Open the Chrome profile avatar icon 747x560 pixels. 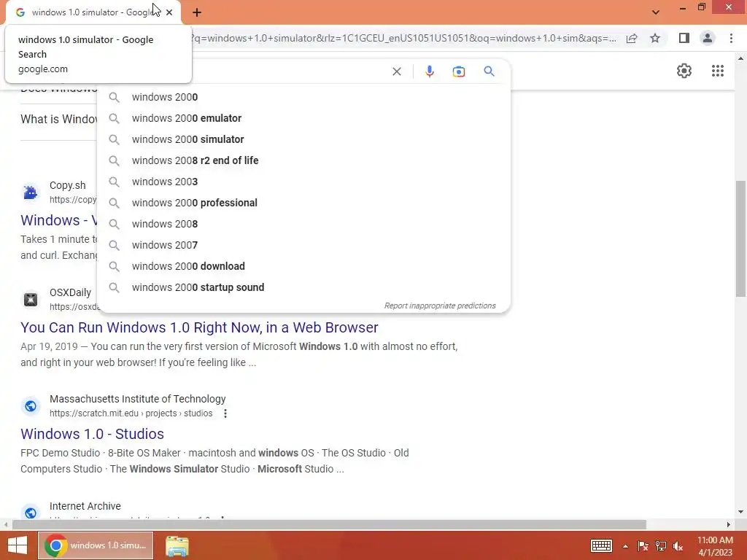click(x=707, y=38)
